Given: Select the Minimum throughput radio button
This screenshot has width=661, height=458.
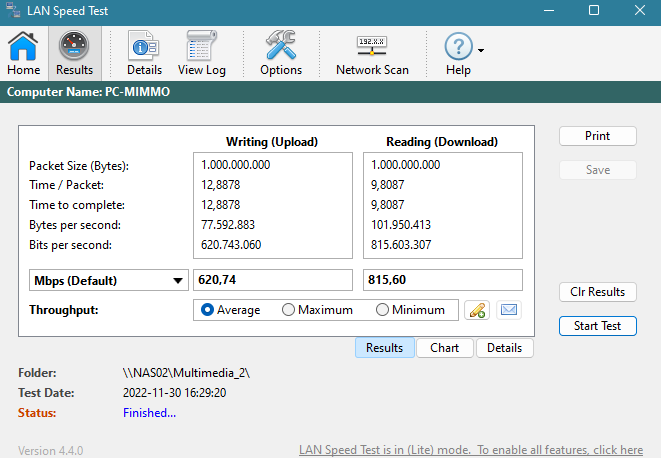Looking at the screenshot, I should tap(382, 310).
